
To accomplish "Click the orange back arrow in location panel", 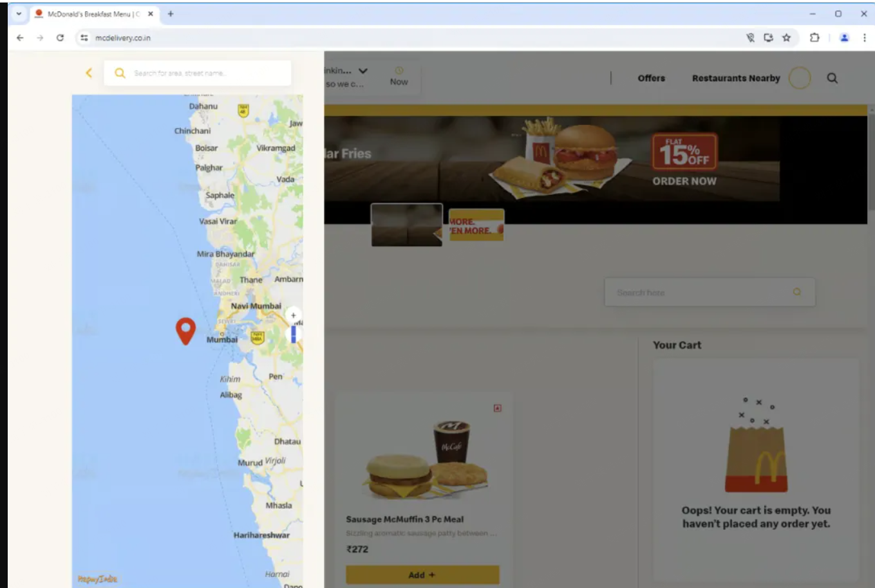I will click(x=89, y=73).
